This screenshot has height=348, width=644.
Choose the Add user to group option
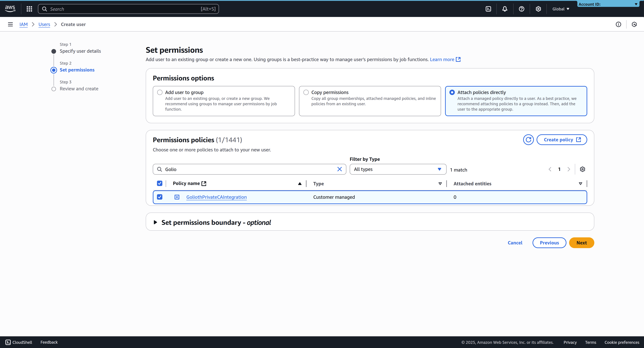point(160,92)
